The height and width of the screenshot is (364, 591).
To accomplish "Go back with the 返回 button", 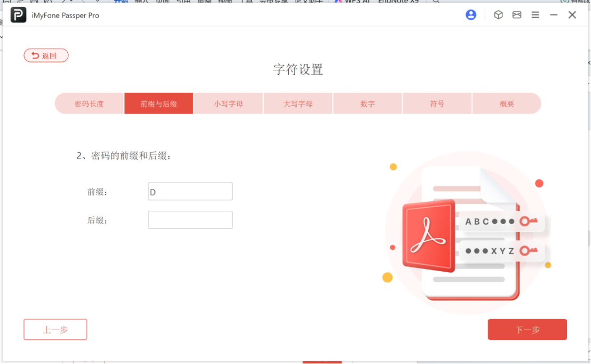I will point(46,56).
